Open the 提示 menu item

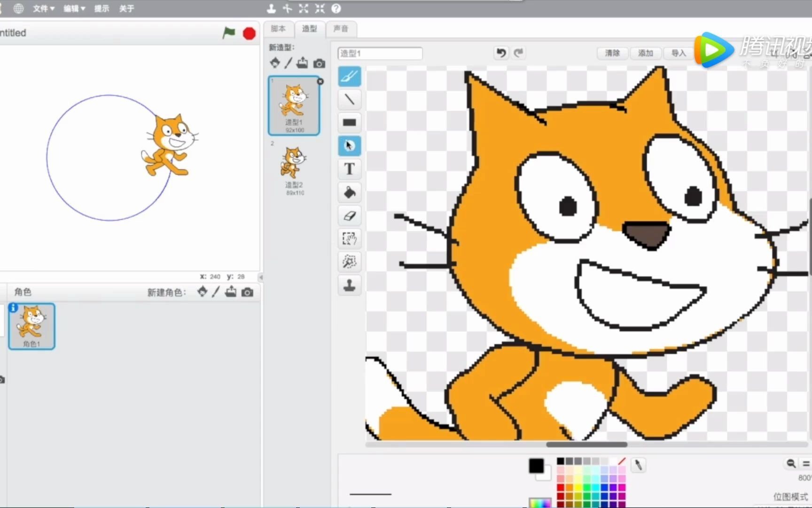[x=101, y=8]
